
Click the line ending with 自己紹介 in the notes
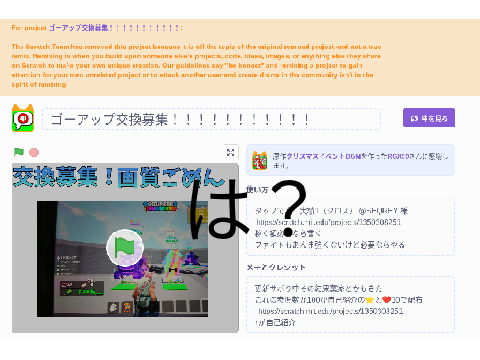[275, 322]
